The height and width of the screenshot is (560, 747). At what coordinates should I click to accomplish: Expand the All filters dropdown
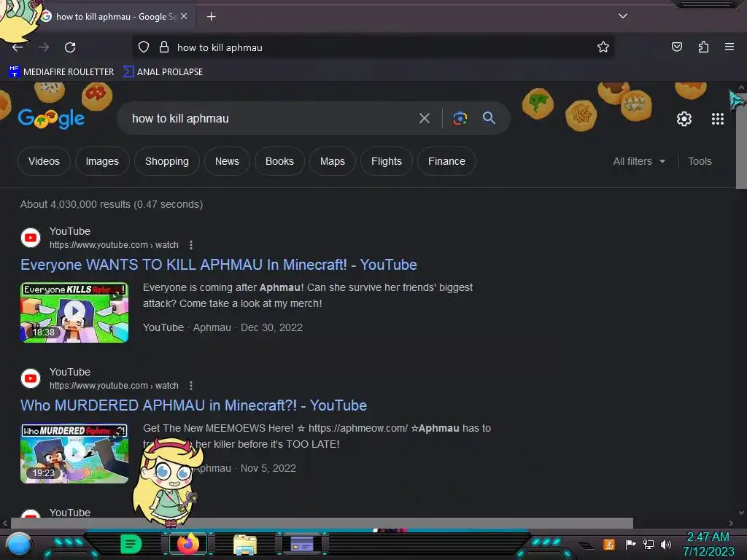click(x=639, y=161)
